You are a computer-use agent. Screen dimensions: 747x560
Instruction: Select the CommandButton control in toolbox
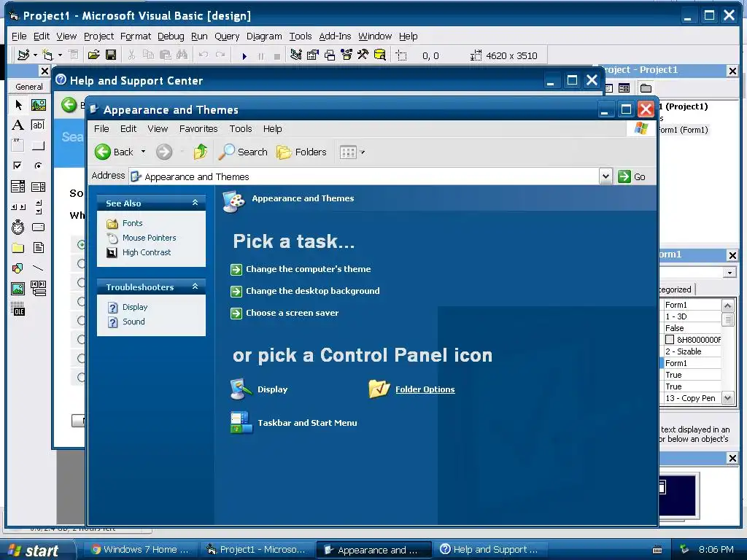38,145
